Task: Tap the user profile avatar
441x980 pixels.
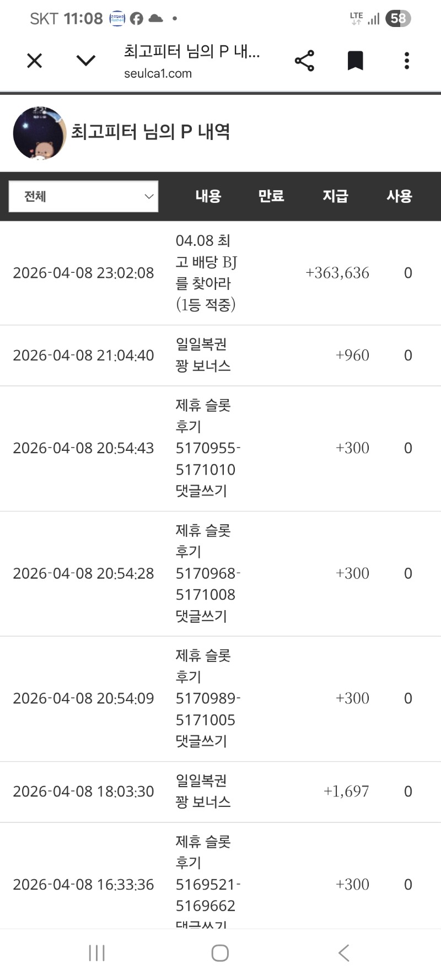Action: tap(39, 133)
